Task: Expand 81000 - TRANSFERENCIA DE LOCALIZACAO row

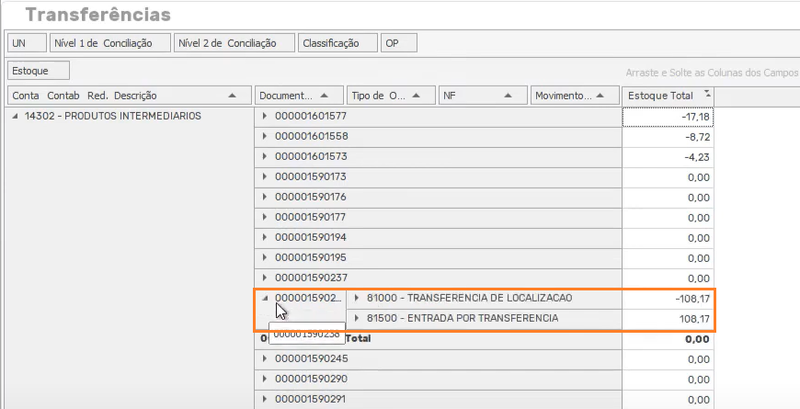Action: [357, 298]
